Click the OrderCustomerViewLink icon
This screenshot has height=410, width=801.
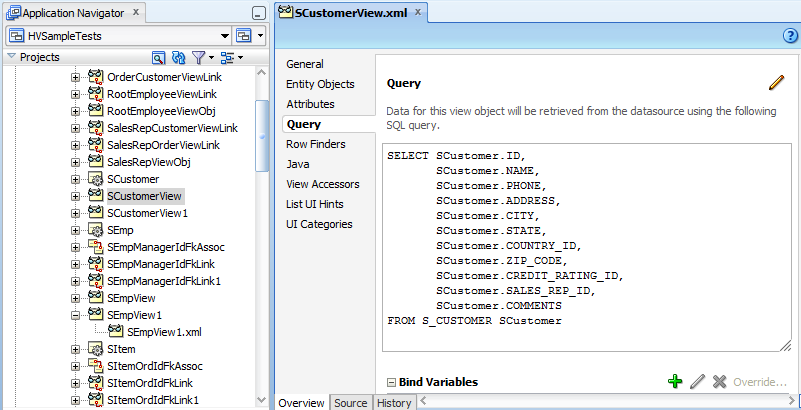(x=96, y=77)
